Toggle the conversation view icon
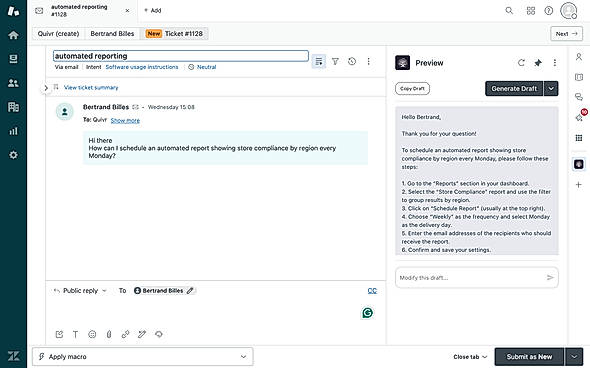Screen dimensions: 590x368 319,61
